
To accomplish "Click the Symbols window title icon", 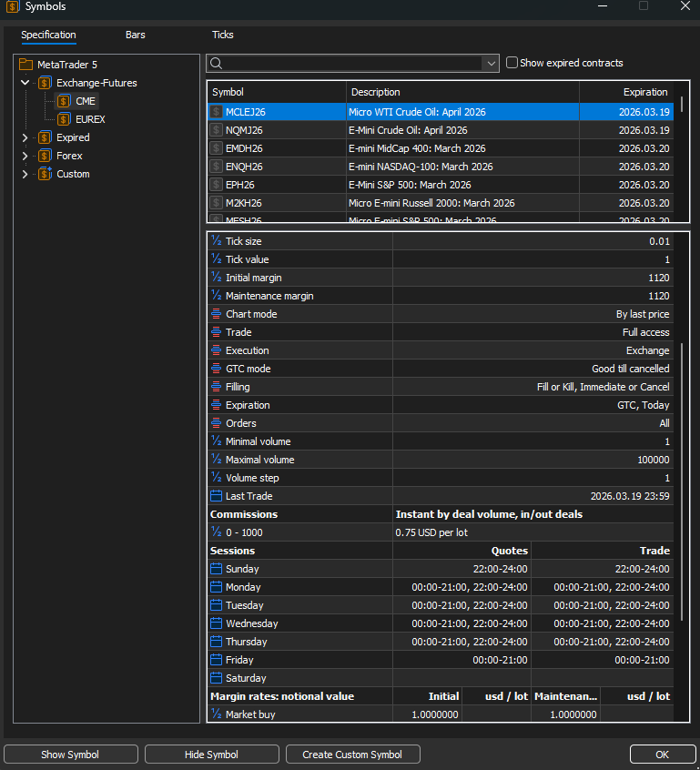I will tap(11, 7).
